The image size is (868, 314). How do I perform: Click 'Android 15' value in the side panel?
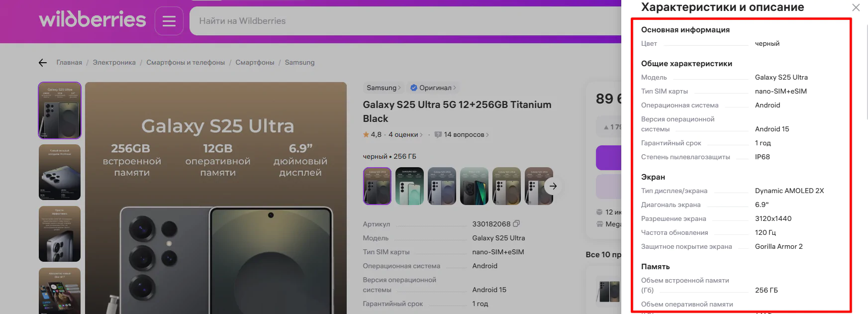coord(772,129)
